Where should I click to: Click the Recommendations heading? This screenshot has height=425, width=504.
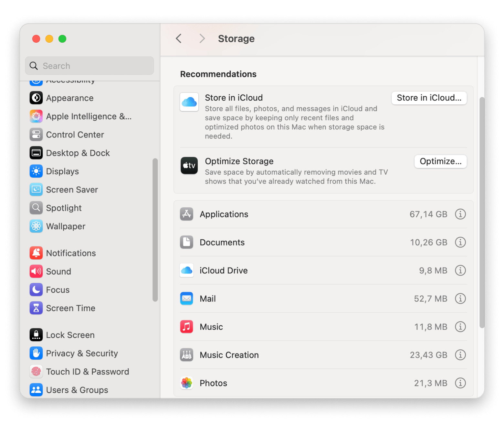click(x=218, y=74)
